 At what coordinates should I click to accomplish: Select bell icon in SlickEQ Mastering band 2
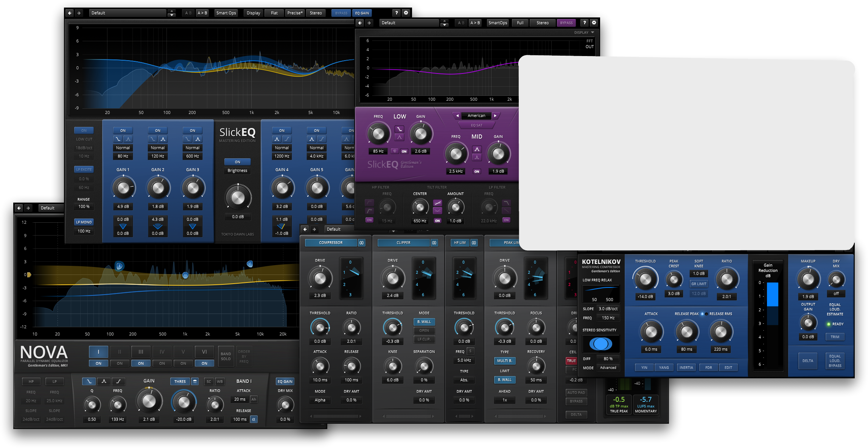pos(163,139)
